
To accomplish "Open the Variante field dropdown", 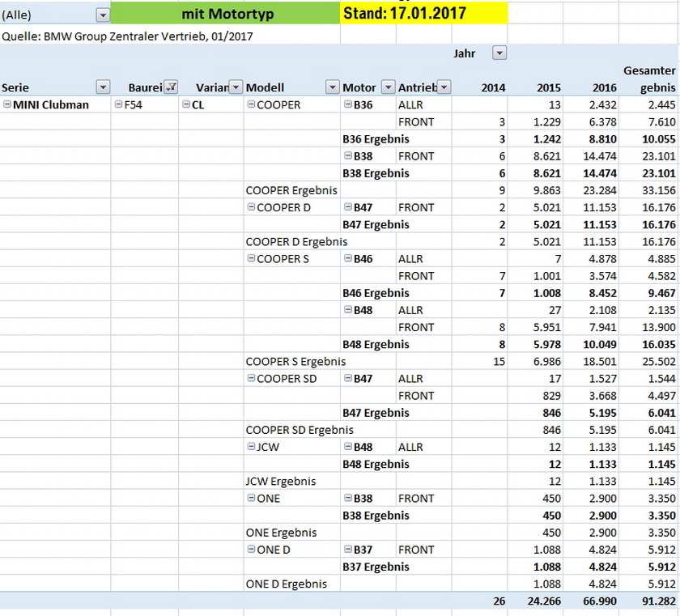I will [236, 87].
